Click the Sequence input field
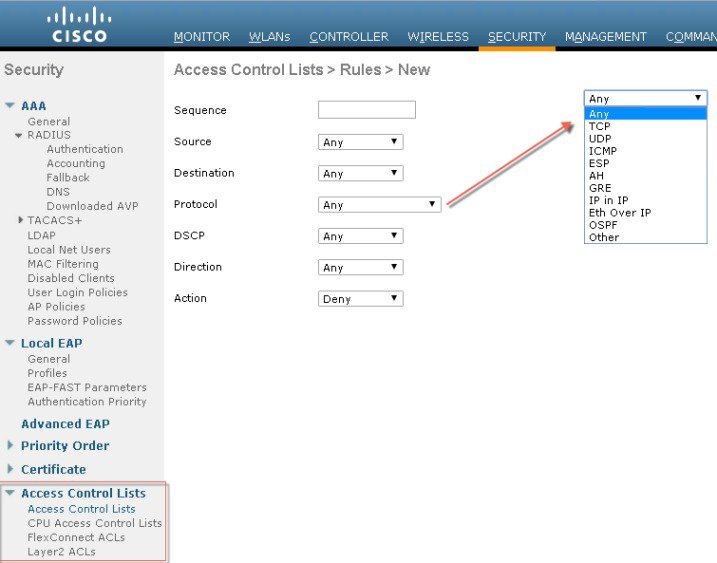This screenshot has width=717, height=563. [x=367, y=110]
